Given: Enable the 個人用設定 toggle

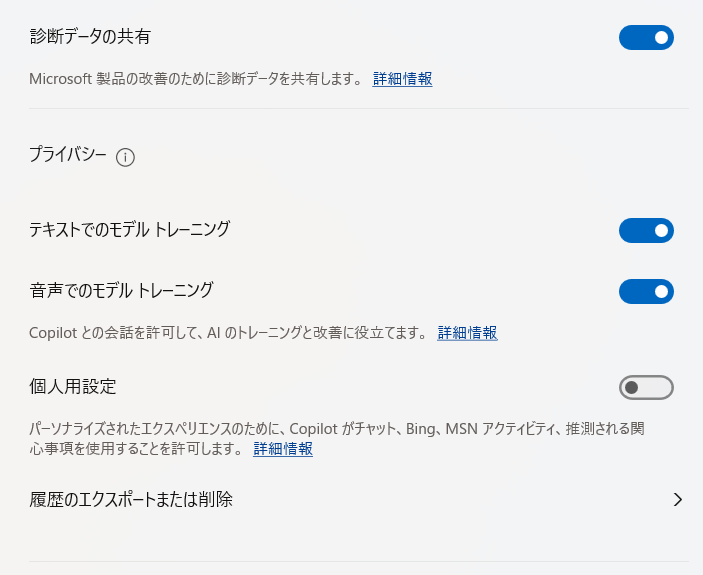Looking at the screenshot, I should 646,387.
